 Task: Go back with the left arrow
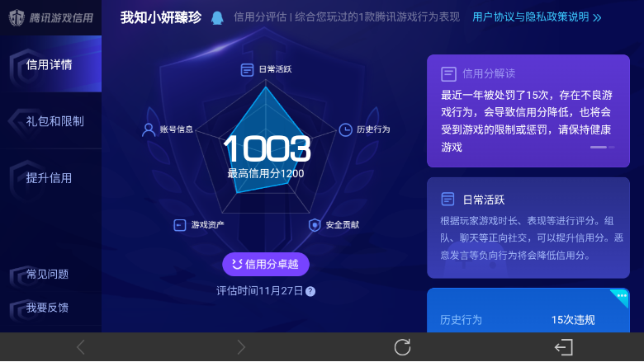tap(81, 347)
